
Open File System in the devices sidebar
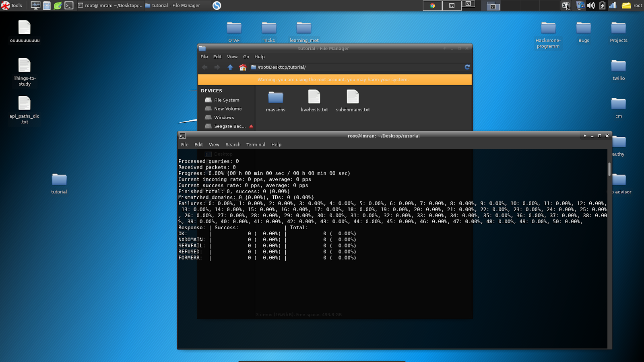tap(226, 100)
